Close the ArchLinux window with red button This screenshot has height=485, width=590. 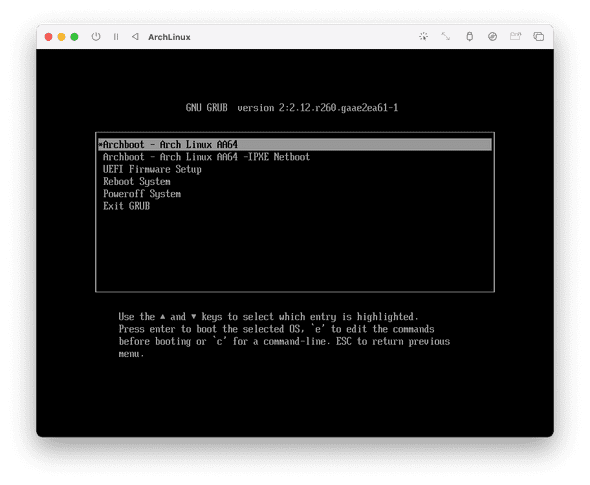[49, 37]
